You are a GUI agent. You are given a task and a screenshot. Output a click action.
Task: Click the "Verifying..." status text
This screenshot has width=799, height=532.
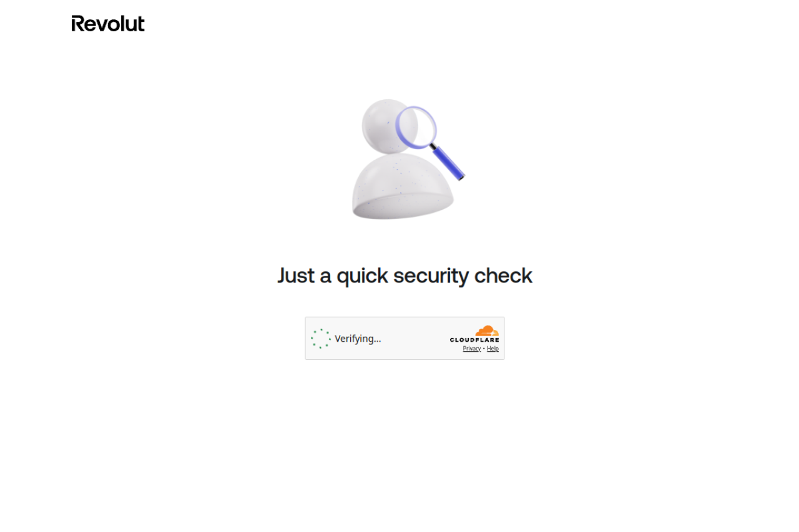(x=358, y=339)
